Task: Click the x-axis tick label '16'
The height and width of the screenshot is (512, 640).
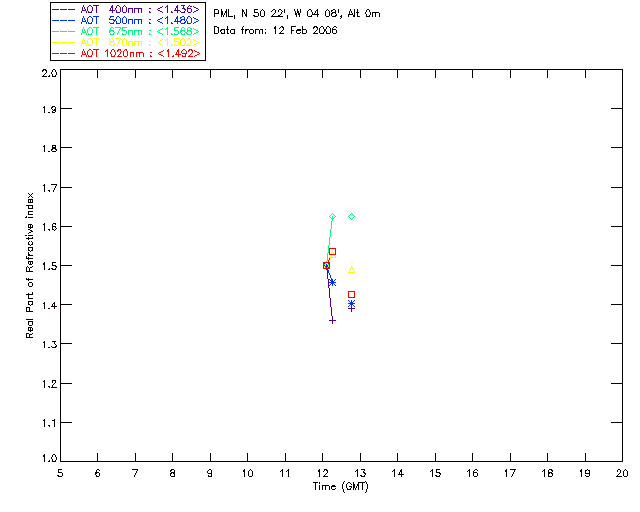Action: point(473,473)
